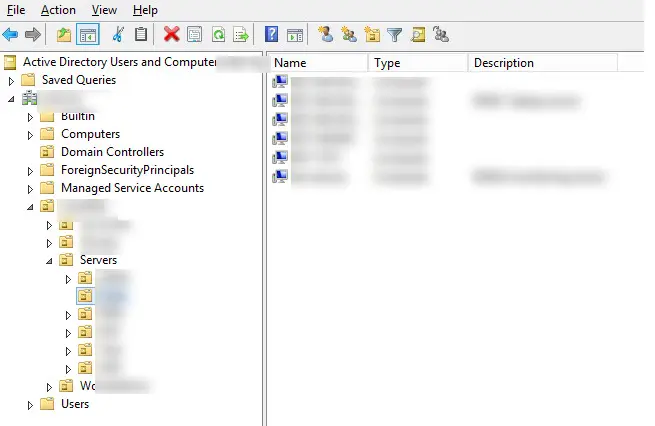
Task: Sort by the Description column header
Action: 543,63
